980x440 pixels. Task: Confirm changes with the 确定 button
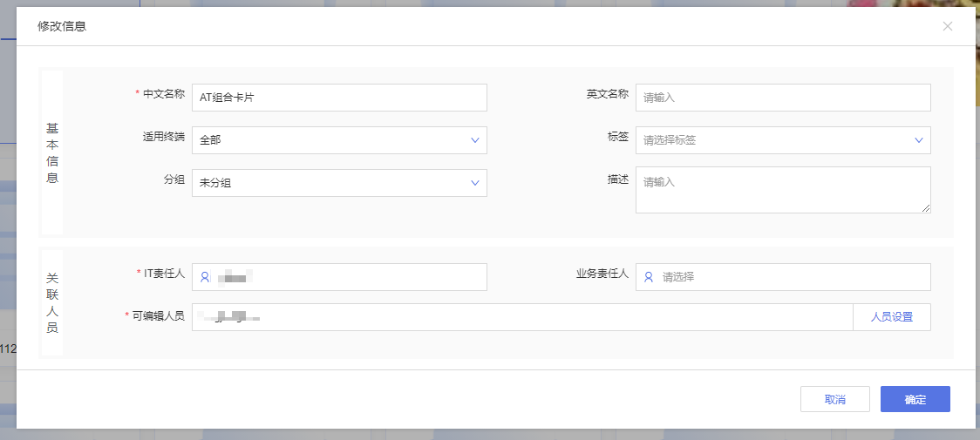pyautogui.click(x=915, y=399)
